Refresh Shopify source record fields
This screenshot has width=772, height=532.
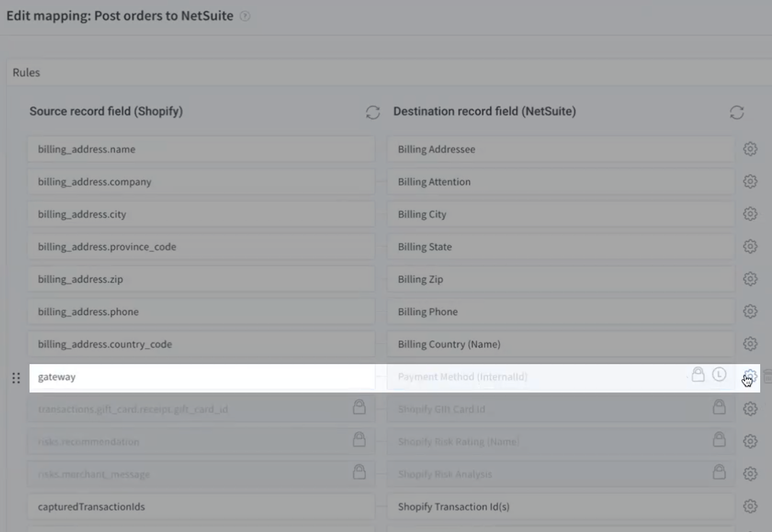[373, 112]
